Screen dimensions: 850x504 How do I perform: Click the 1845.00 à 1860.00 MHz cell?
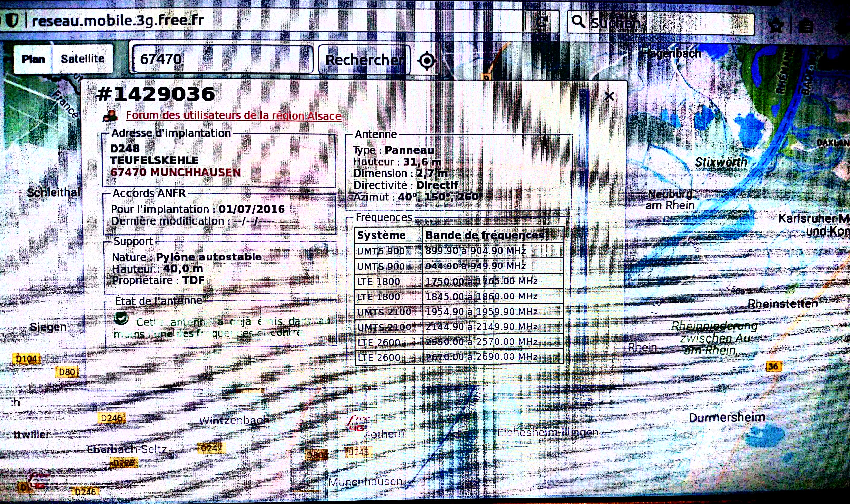493,296
